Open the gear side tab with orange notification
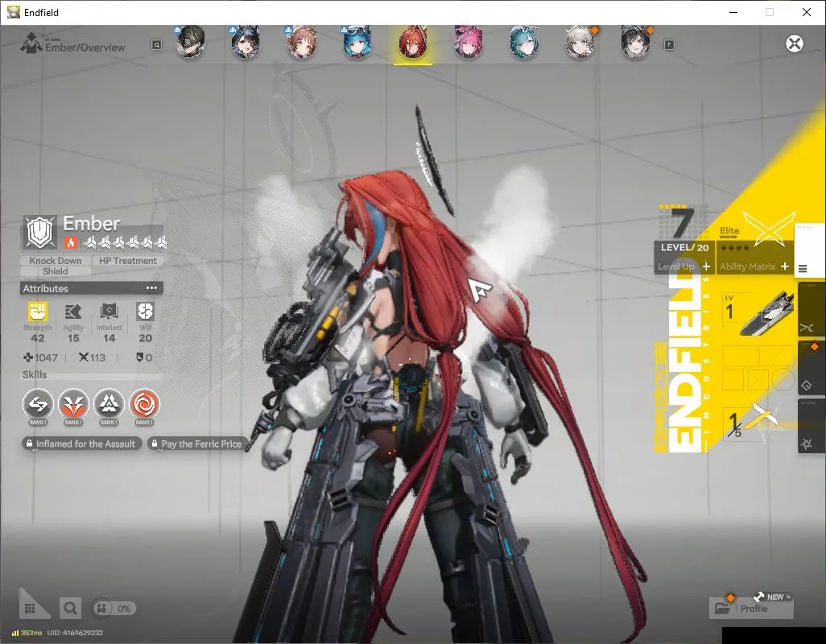 coord(812,367)
